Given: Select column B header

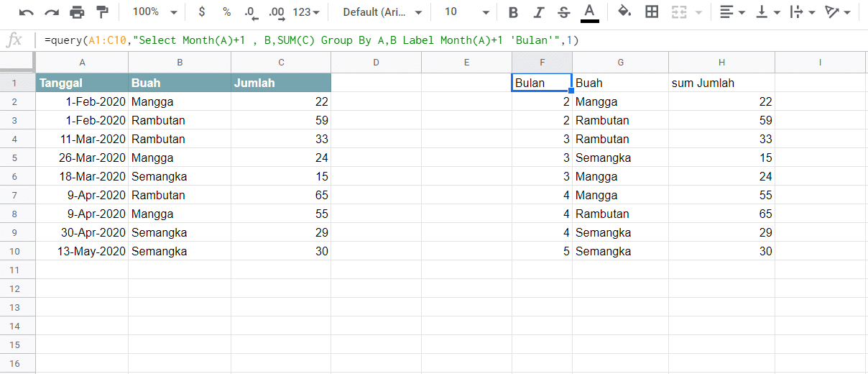Looking at the screenshot, I should [180, 63].
